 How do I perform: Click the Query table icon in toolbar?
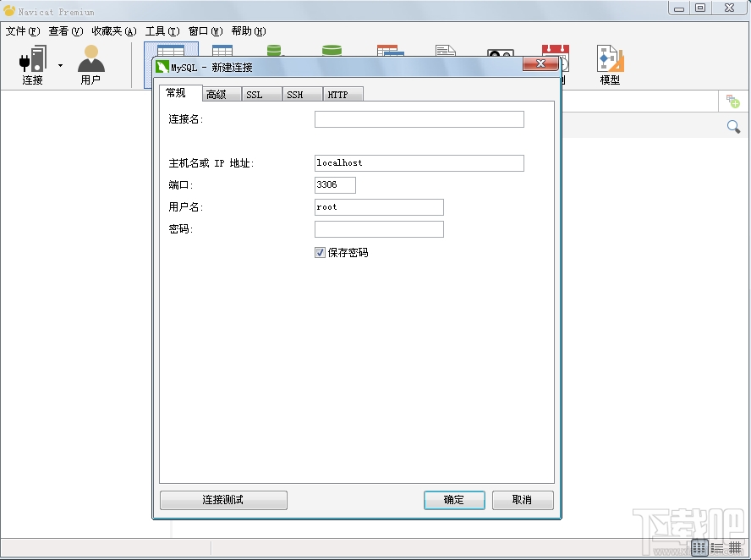(x=391, y=50)
